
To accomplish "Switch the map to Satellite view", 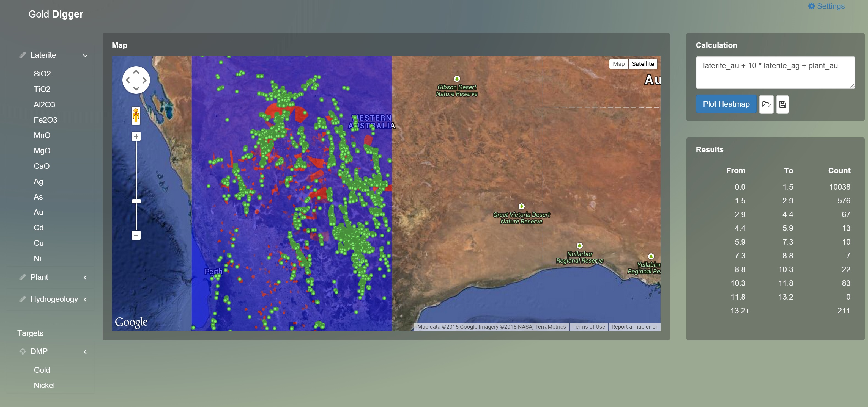I will point(643,64).
